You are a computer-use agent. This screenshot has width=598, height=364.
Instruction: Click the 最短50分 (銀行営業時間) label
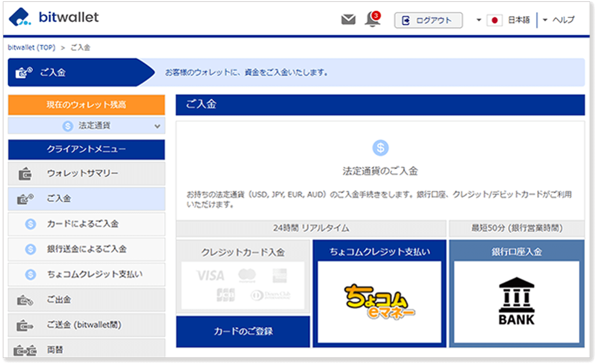pos(517,228)
